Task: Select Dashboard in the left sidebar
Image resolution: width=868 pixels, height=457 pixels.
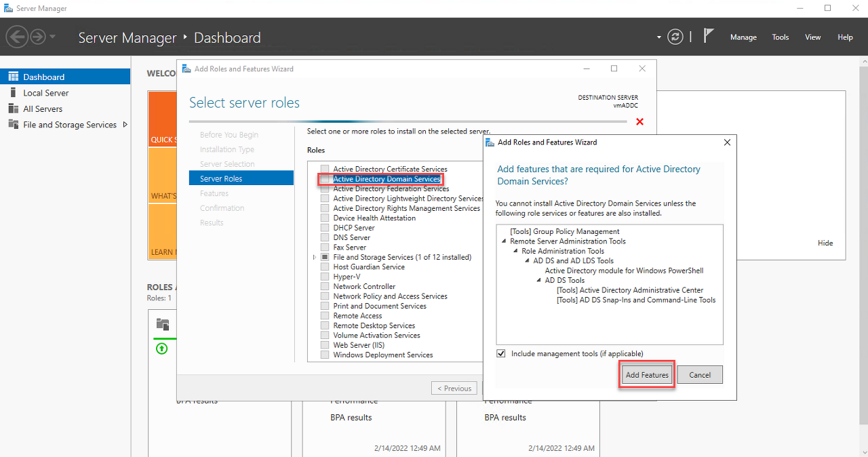Action: click(x=65, y=77)
